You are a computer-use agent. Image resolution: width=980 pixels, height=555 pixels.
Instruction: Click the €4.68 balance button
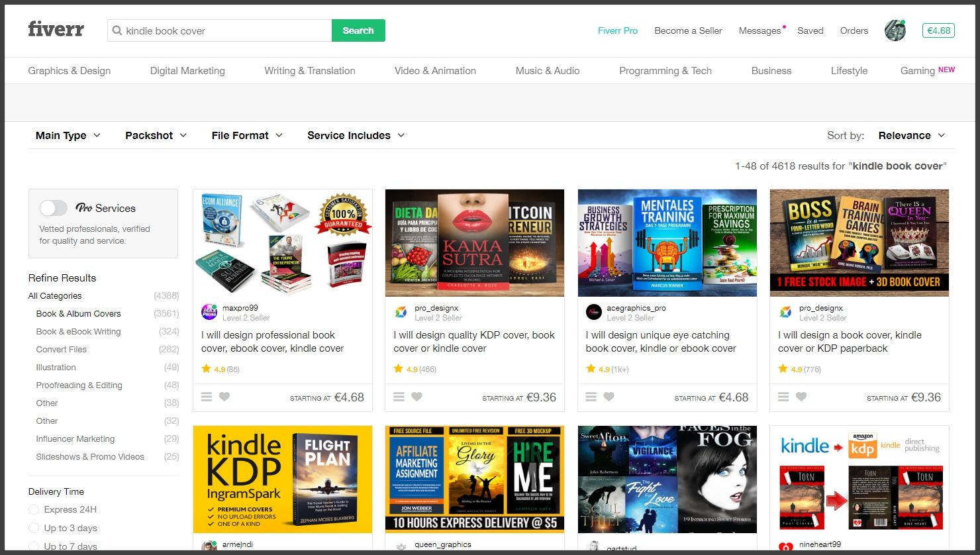939,30
